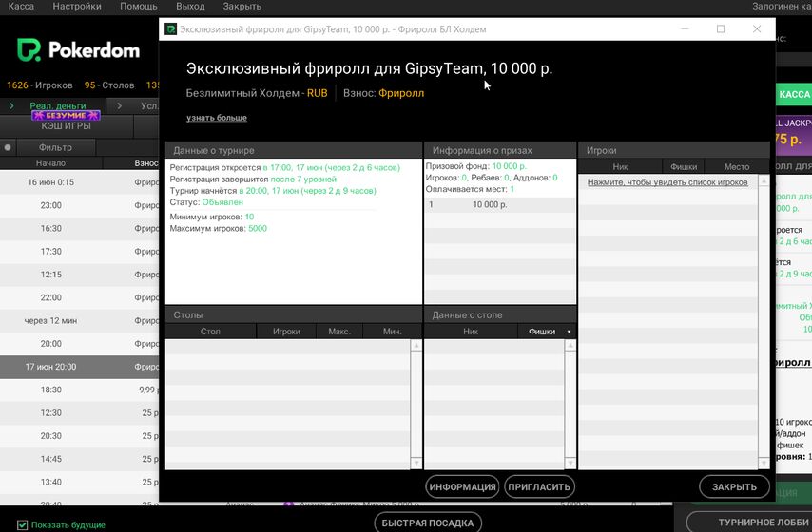The image size is (812, 532).
Task: Select the 18:30 tournament row
Action: (x=79, y=389)
